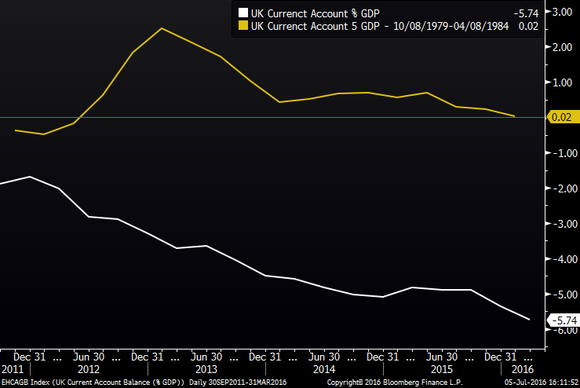Click the yellow legend color swatch
The height and width of the screenshot is (388, 580).
(x=243, y=26)
